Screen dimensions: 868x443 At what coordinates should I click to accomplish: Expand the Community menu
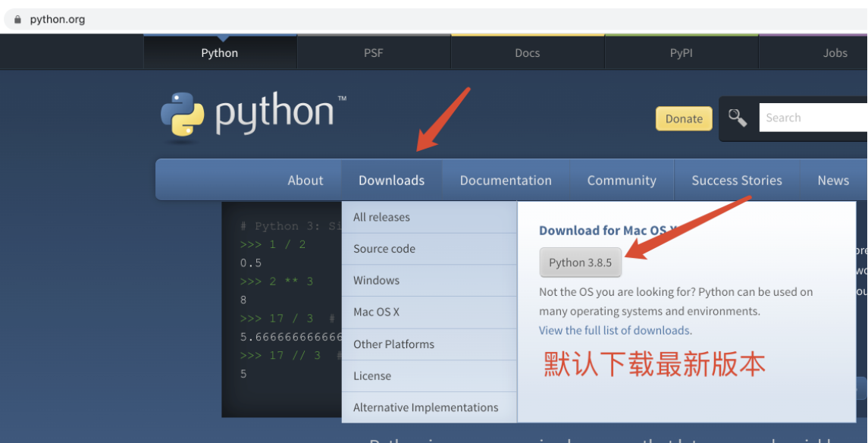621,181
